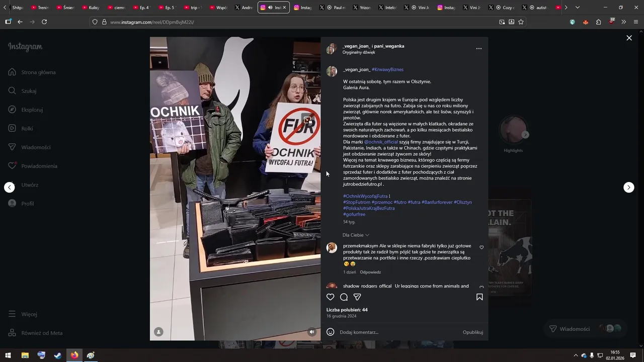Image resolution: width=644 pixels, height=362 pixels.
Task: Open #PolskaJutraKrajBezFutra hashtag
Action: click(x=369, y=208)
